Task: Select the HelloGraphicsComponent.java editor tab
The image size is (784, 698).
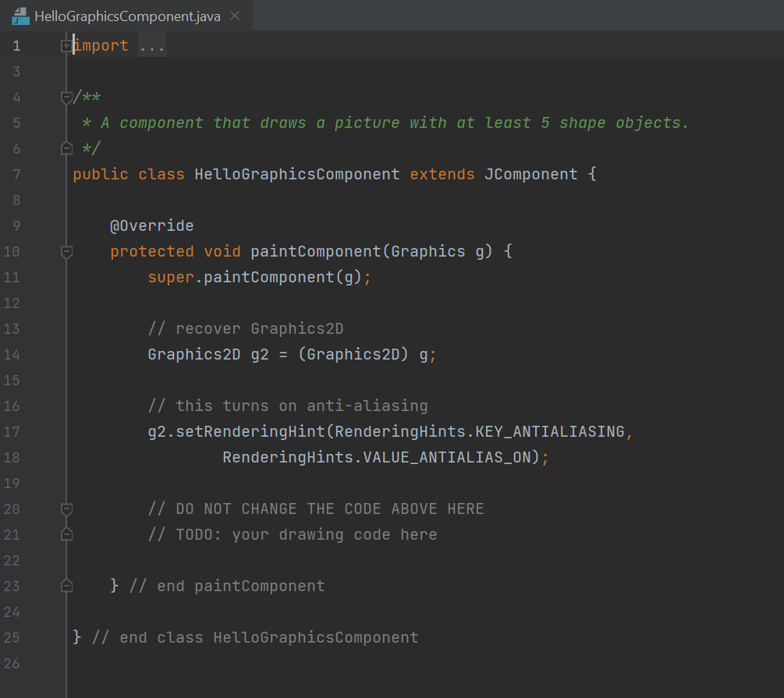Action: [125, 15]
